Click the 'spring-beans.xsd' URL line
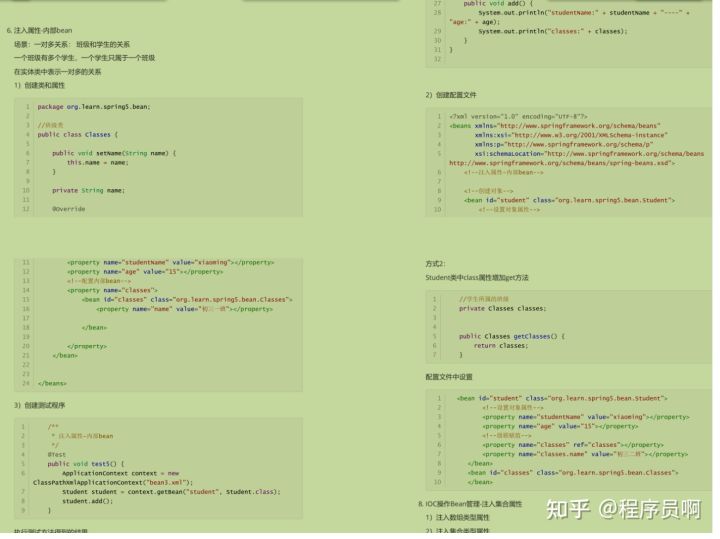Screen dimensions: 720x539 point(562,163)
